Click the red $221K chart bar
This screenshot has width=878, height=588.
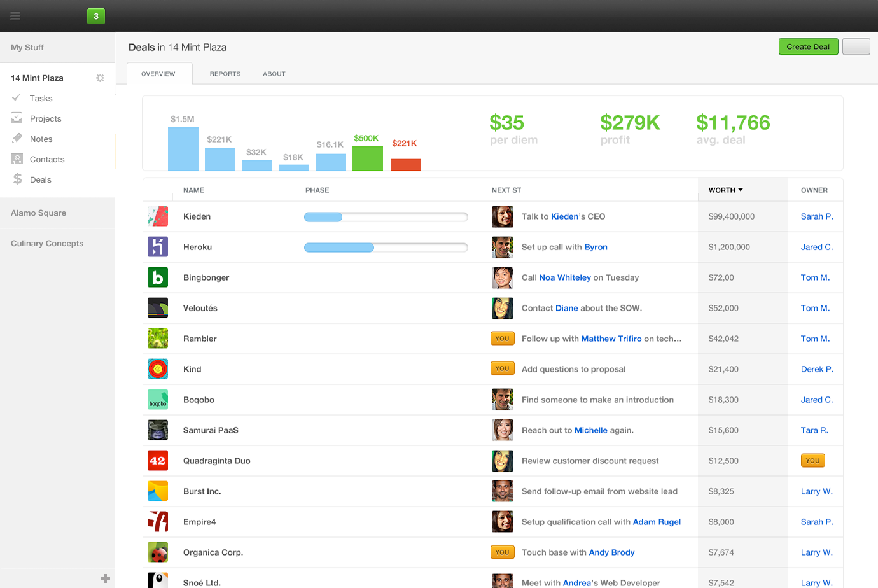tap(406, 165)
